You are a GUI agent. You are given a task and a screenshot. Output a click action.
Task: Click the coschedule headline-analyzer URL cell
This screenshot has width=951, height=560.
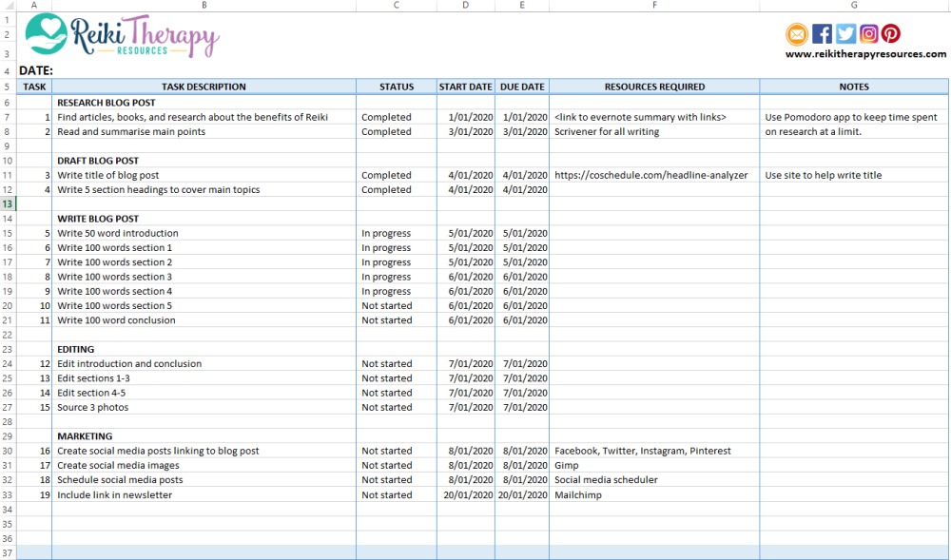point(654,175)
